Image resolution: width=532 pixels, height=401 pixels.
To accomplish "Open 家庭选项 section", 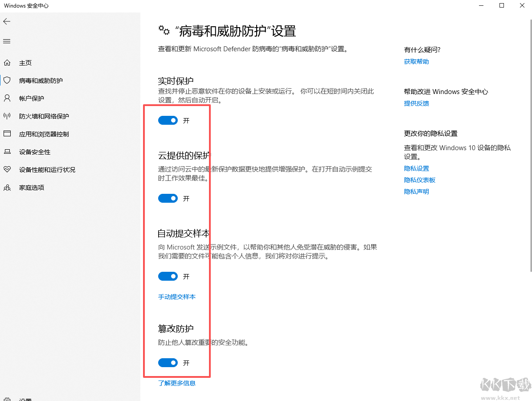I will click(x=32, y=188).
